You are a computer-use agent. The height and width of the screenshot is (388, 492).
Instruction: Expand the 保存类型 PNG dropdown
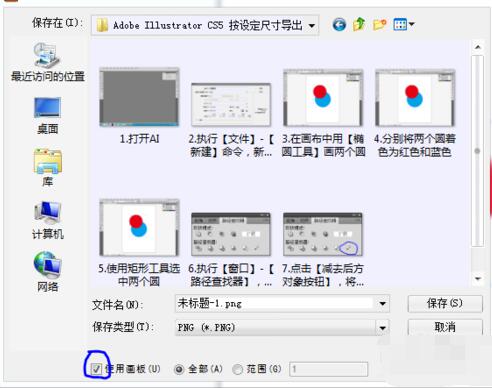(x=383, y=328)
